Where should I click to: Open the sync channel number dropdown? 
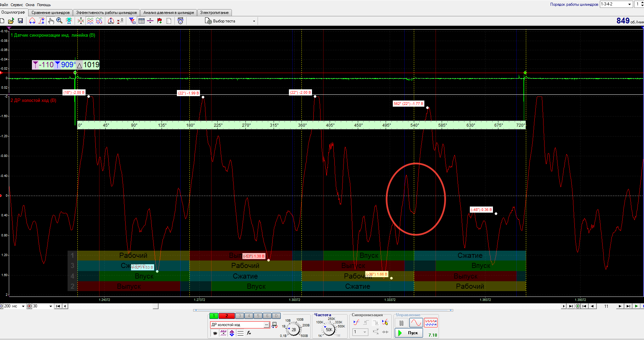(360, 332)
